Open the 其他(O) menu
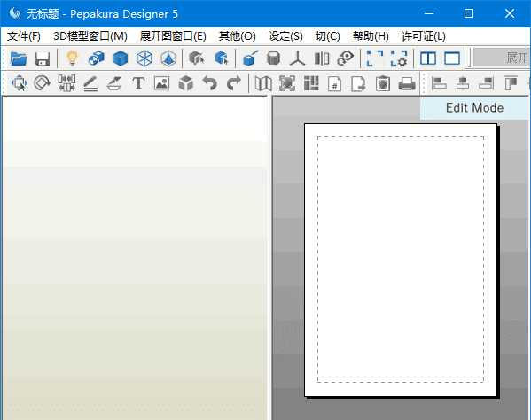531x420 pixels. 237,36
